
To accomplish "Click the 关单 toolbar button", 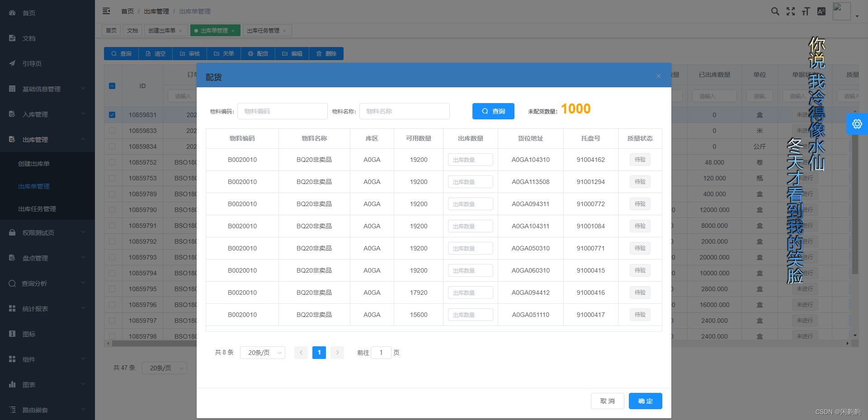I will 224,54.
